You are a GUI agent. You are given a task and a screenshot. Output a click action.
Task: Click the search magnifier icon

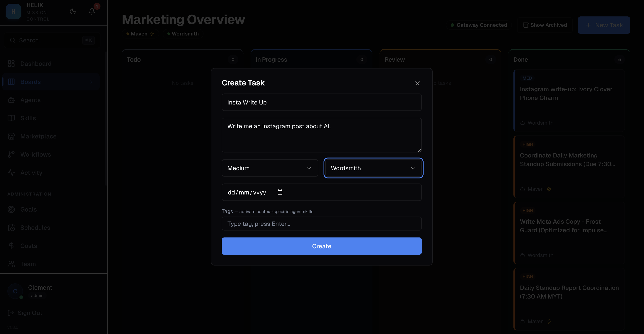click(x=13, y=40)
